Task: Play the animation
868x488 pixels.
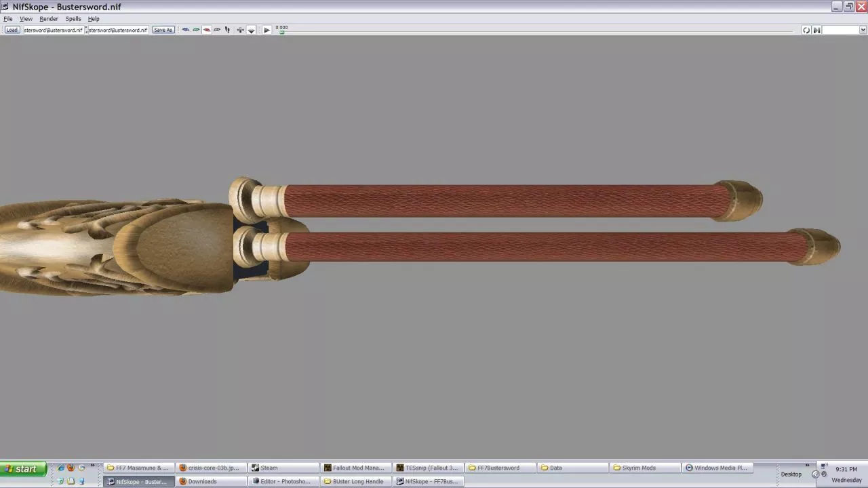Action: [267, 30]
